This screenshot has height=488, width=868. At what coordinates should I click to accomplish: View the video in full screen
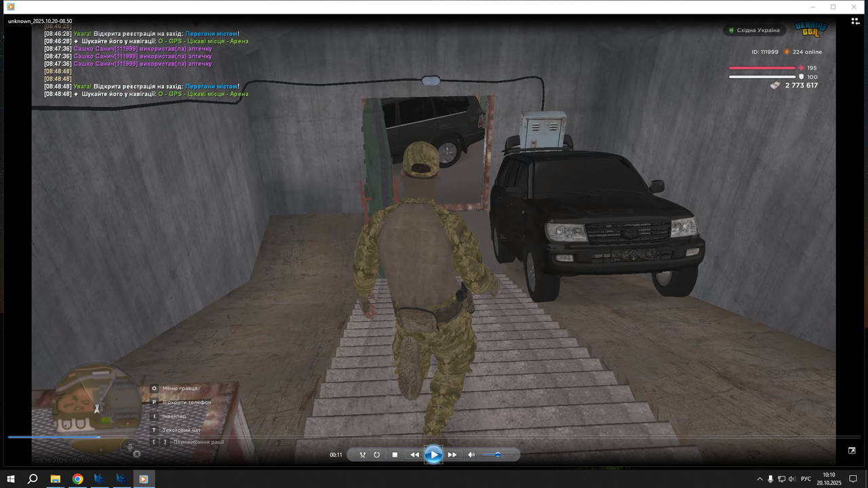coord(852,450)
